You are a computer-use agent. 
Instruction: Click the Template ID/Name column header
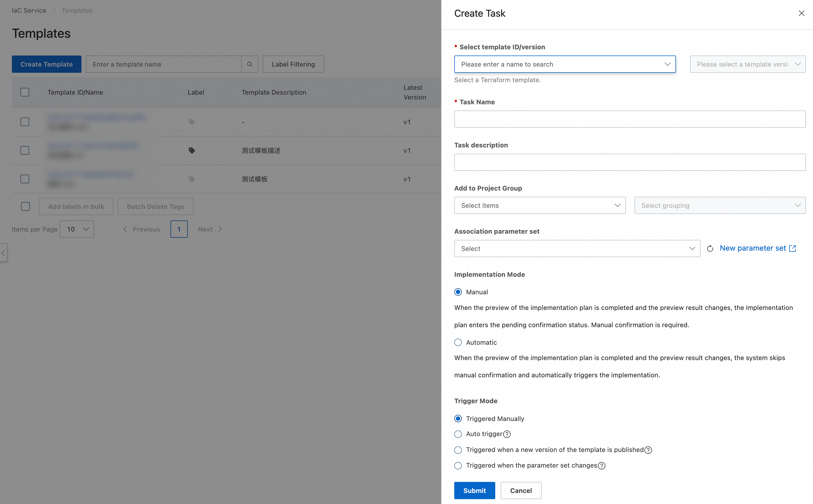pos(75,92)
